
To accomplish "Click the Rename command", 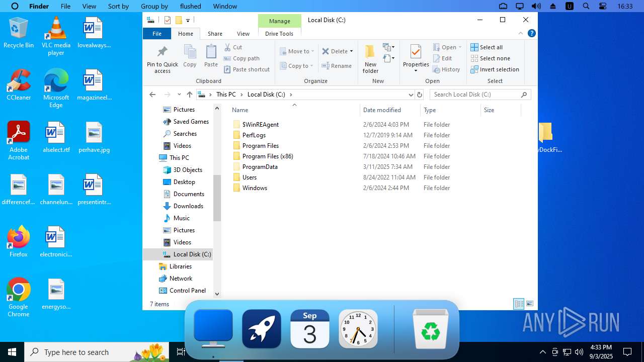I will [x=337, y=66].
